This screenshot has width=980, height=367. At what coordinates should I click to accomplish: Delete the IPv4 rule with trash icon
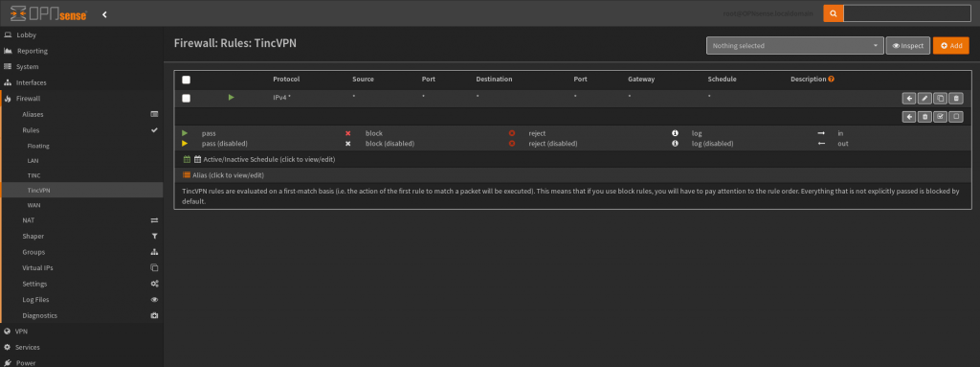pyautogui.click(x=956, y=99)
